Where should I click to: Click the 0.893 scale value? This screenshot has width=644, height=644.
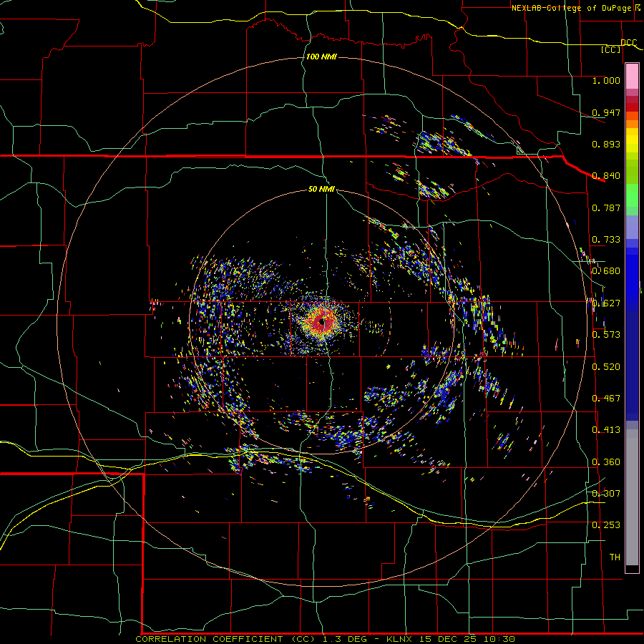[x=606, y=144]
